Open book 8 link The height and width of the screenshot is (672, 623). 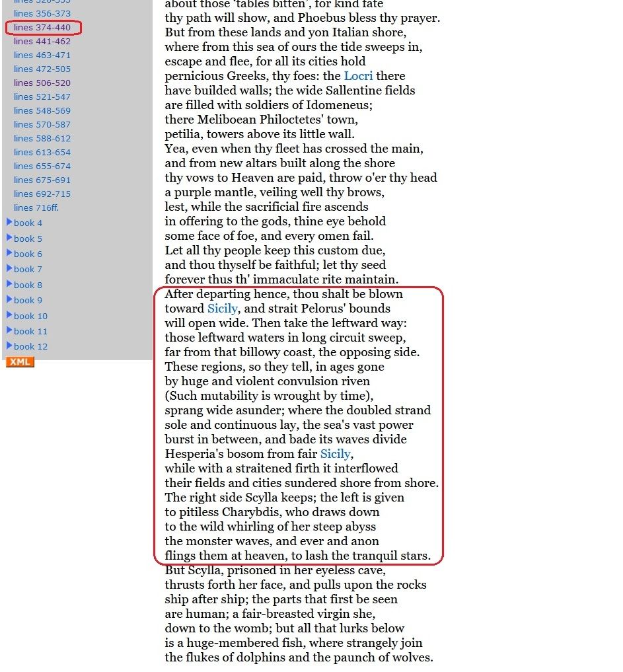pyautogui.click(x=28, y=285)
